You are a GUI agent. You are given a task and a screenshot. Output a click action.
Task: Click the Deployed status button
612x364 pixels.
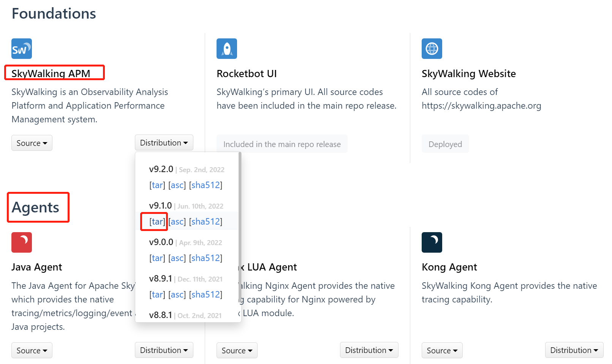tap(445, 144)
